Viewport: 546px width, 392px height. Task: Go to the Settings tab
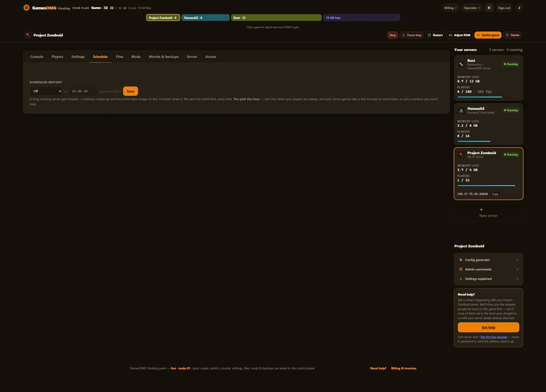pos(78,57)
